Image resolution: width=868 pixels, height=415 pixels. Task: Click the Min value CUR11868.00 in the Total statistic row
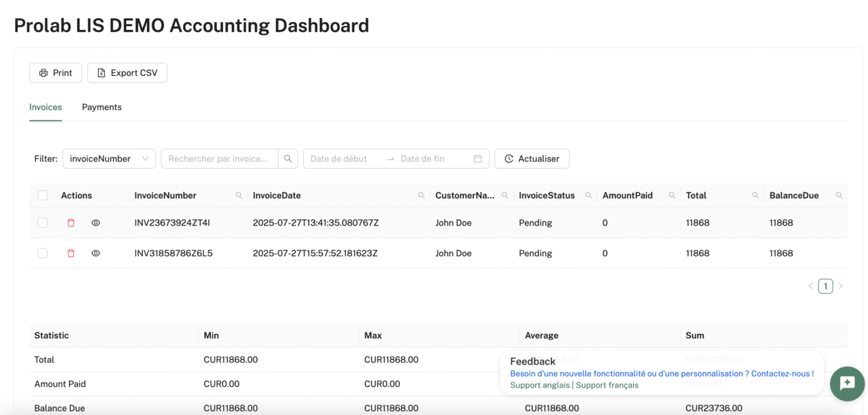point(230,360)
